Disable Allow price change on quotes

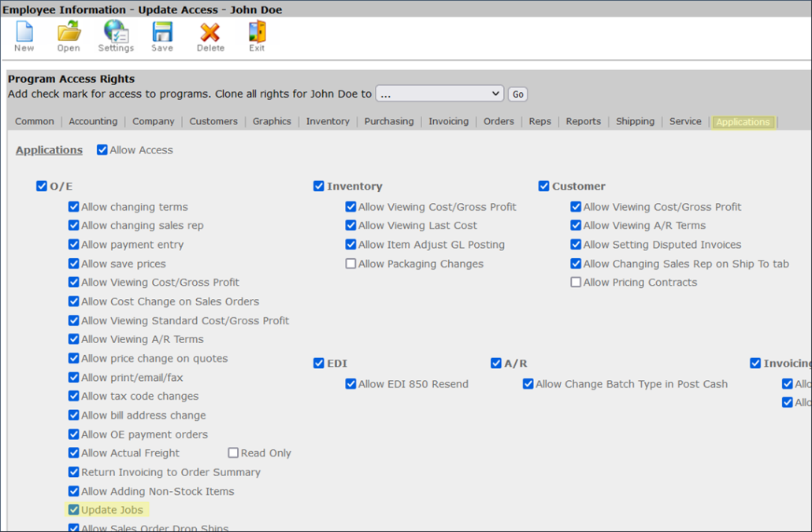(x=73, y=358)
